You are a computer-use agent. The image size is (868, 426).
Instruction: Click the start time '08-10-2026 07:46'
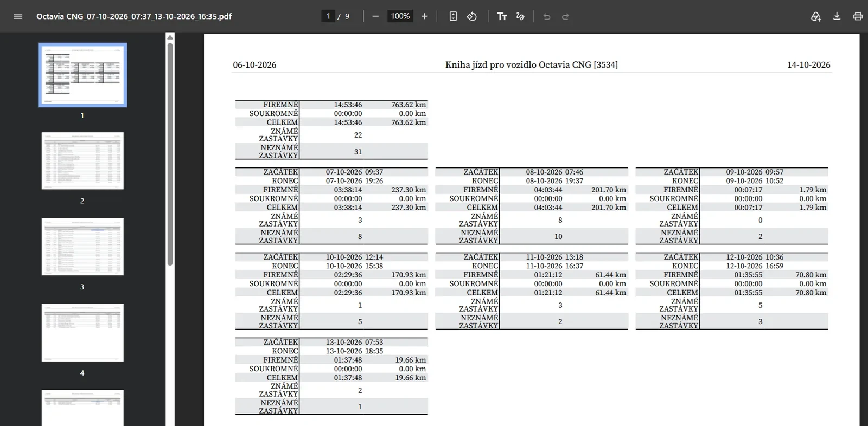[554, 172]
